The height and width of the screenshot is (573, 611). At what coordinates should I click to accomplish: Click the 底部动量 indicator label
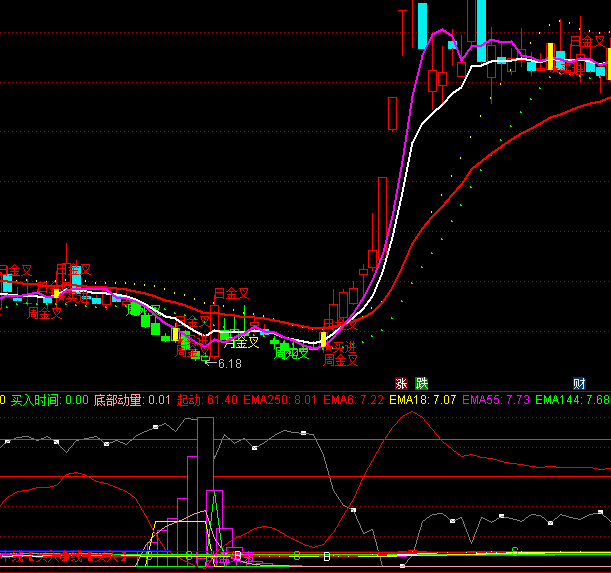pyautogui.click(x=118, y=400)
